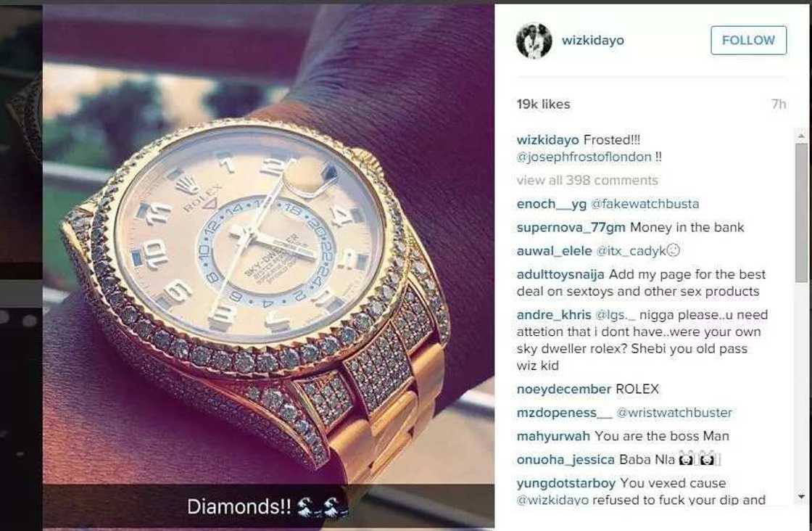812x531 pixels.
Task: Click the 19k likes count
Action: point(543,104)
